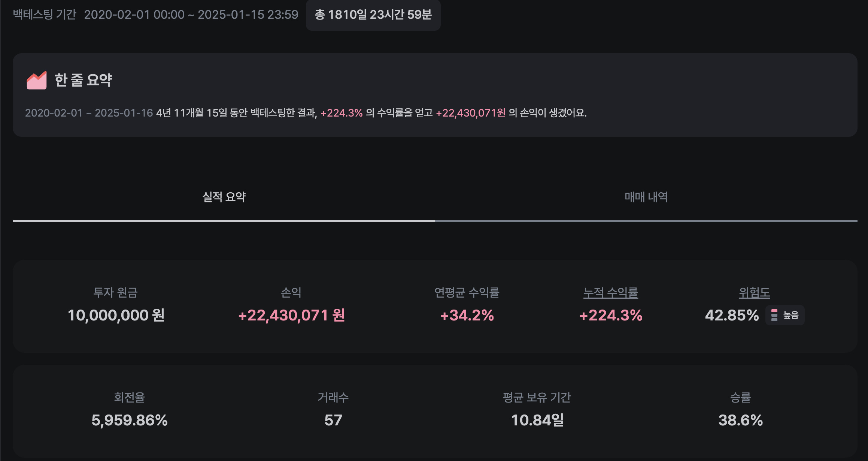Click the underlined 누적 수익률 label
Viewport: 868px width, 461px height.
click(x=610, y=292)
